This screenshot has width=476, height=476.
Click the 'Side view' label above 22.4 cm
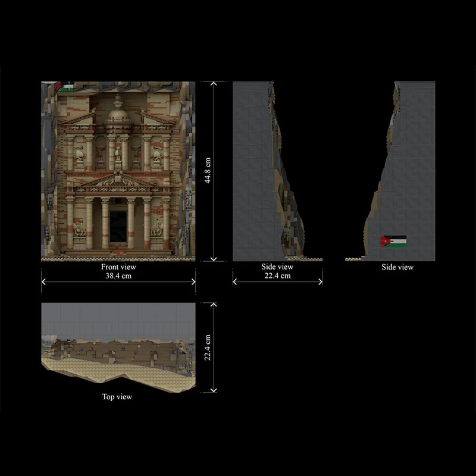coord(277,267)
